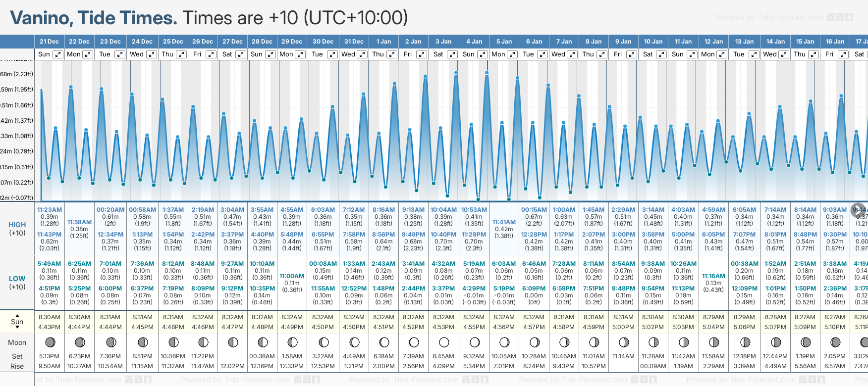Click the moon phase icon for 21 Dec
This screenshot has height=386, width=868.
(50, 342)
